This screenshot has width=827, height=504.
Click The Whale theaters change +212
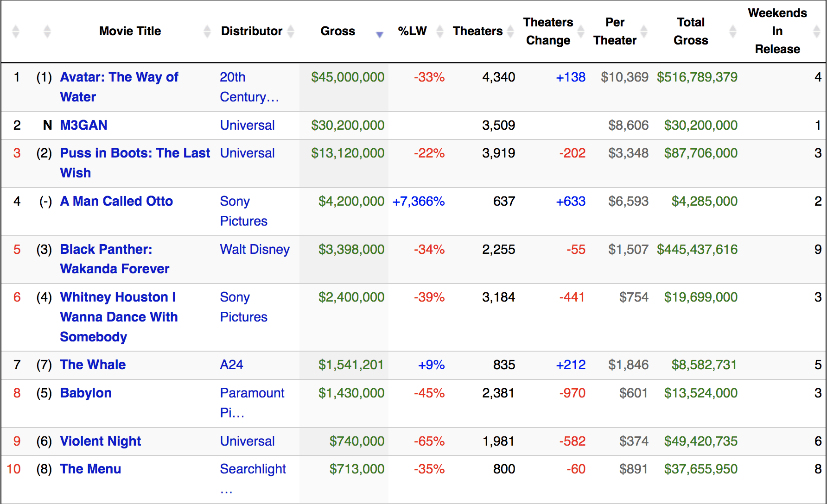pyautogui.click(x=571, y=365)
